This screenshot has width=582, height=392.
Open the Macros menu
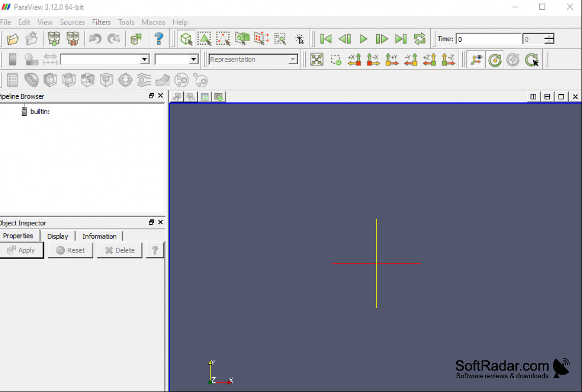click(153, 22)
